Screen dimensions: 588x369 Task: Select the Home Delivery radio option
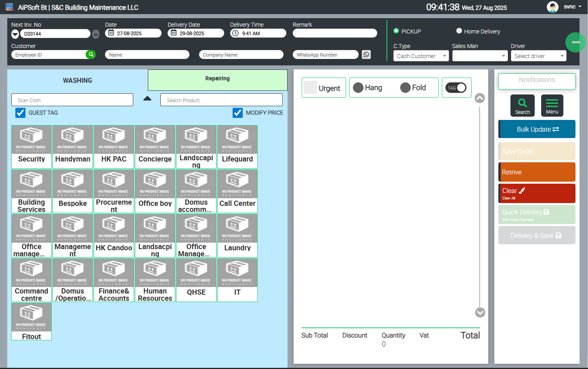coord(459,31)
